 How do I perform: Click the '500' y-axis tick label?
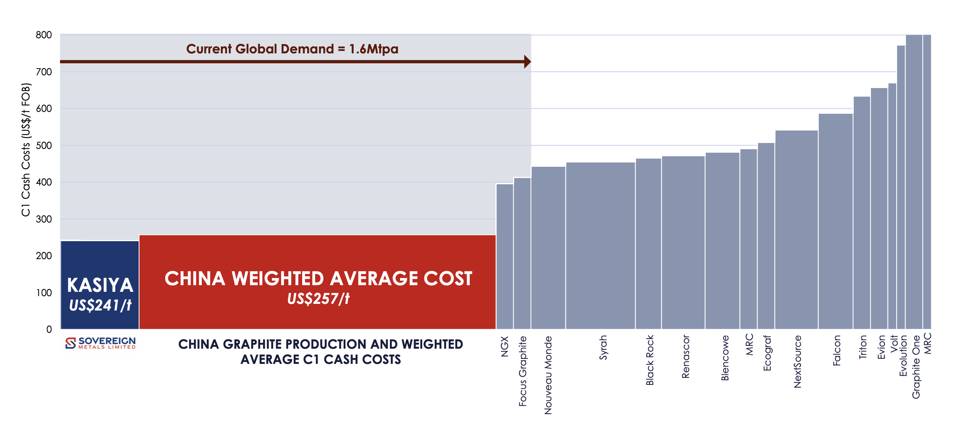point(44,145)
